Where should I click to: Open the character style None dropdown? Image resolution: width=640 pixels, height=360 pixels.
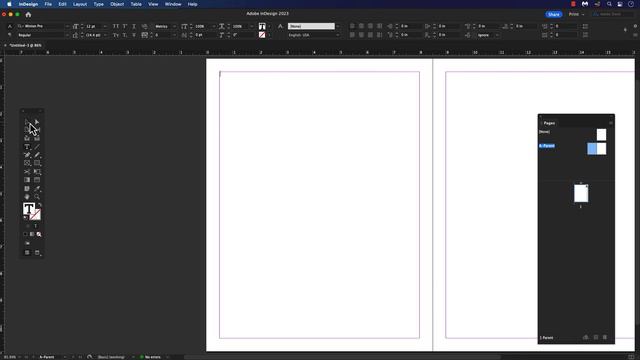[338, 26]
